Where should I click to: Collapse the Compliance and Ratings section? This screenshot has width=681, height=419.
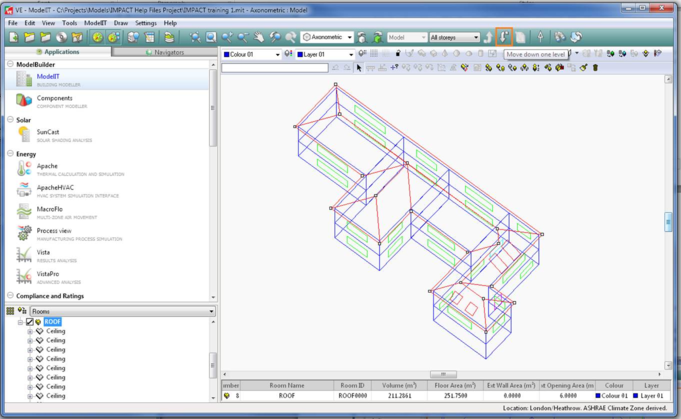(x=10, y=296)
